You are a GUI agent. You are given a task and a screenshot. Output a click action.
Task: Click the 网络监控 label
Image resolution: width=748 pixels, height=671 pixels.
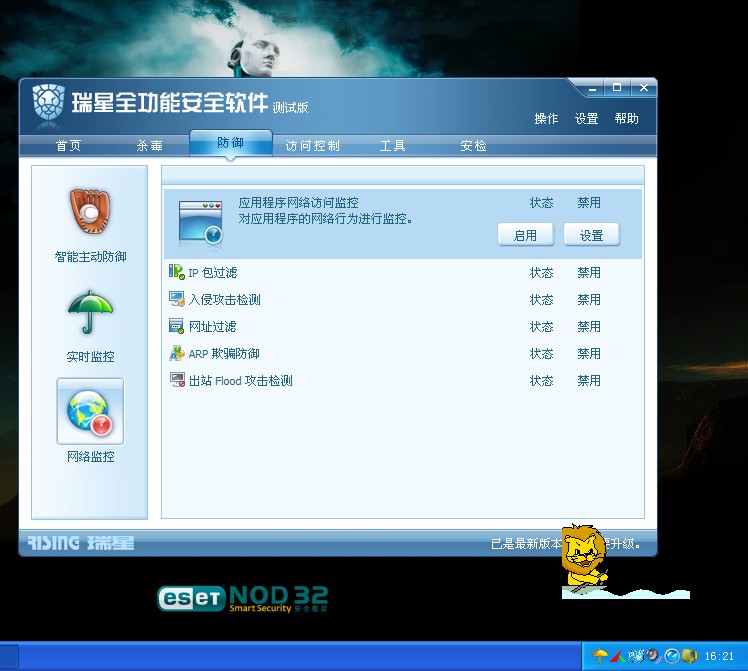pyautogui.click(x=90, y=457)
